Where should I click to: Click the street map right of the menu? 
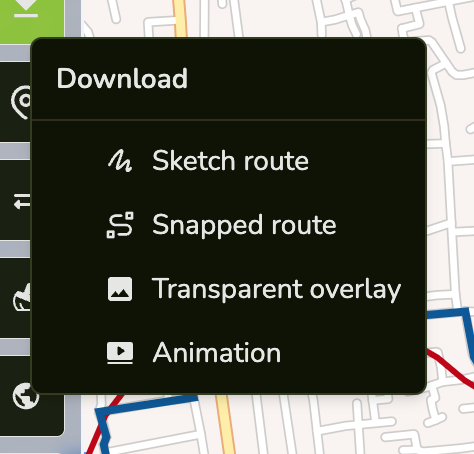450,167
